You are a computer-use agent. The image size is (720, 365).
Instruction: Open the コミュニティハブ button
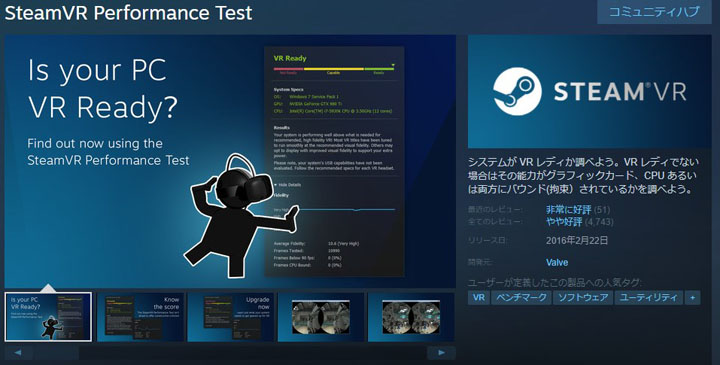pos(654,11)
